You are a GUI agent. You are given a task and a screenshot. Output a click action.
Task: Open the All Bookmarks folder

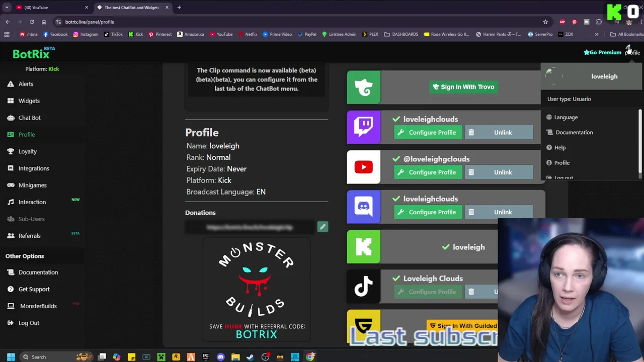[627, 34]
